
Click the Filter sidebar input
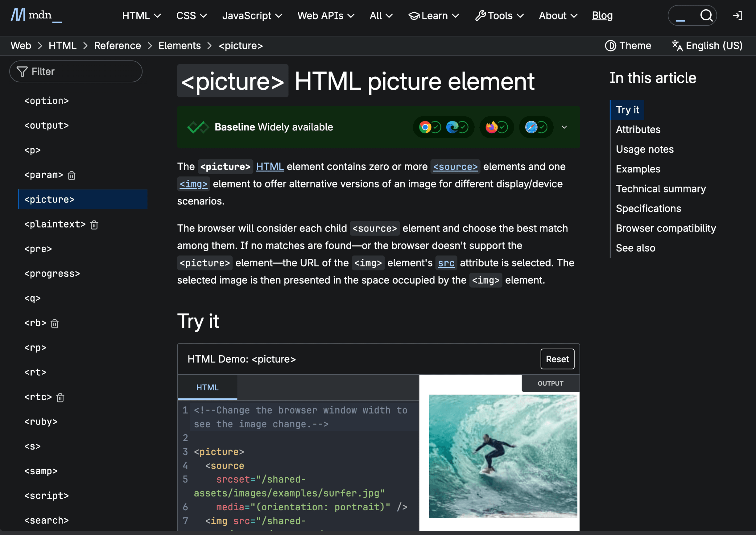(76, 72)
